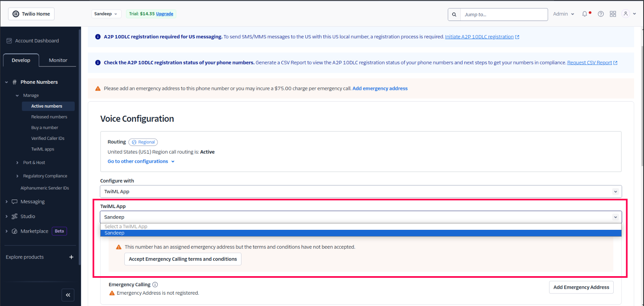Expand the Studio section chevron
This screenshot has height=306, width=644.
click(x=6, y=216)
